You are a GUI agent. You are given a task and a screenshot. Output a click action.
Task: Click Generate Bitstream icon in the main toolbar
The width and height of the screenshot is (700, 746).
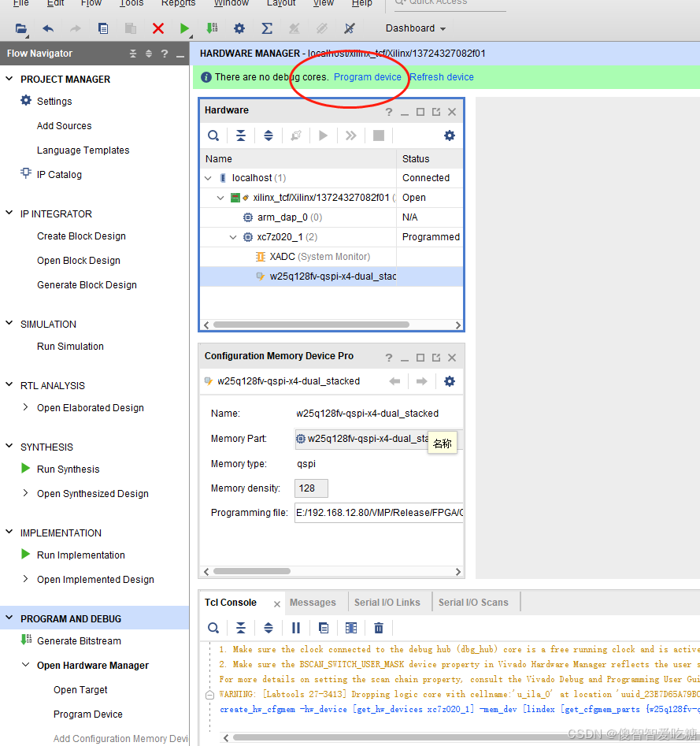[x=212, y=28]
